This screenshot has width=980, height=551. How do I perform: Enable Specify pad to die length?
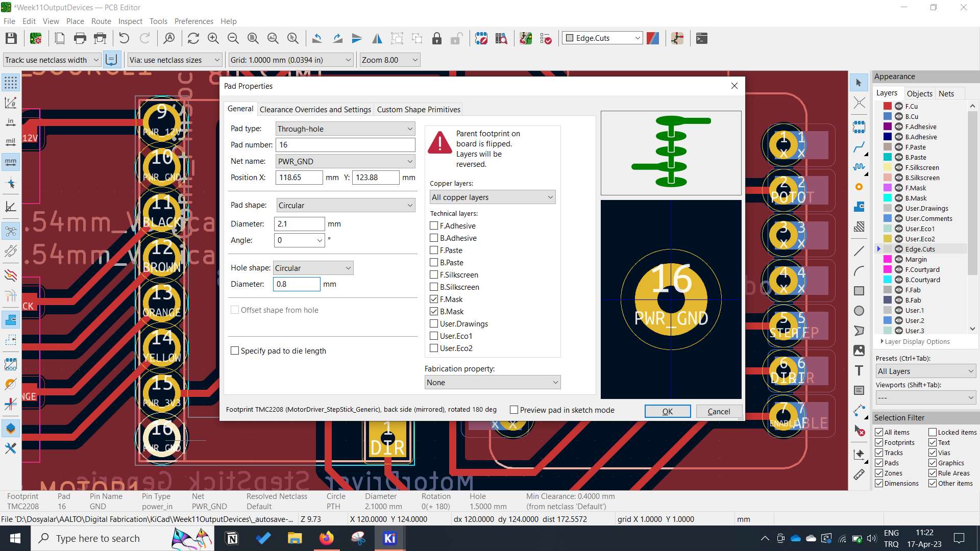tap(235, 350)
